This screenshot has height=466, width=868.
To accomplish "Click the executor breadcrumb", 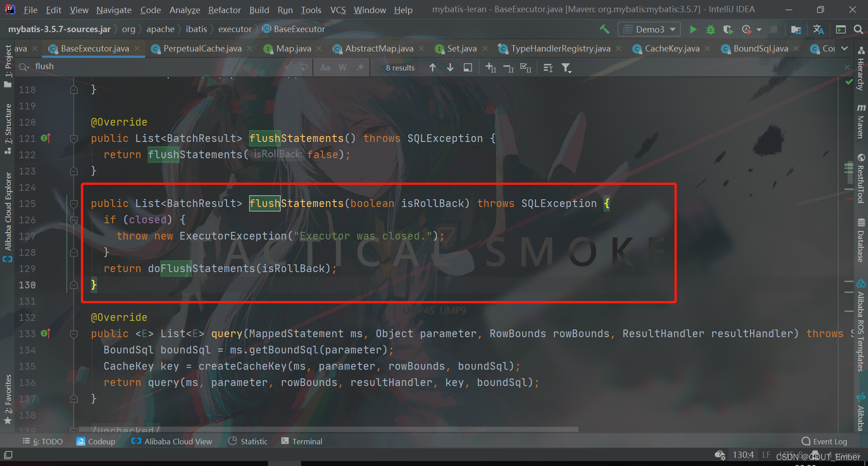I will point(235,29).
